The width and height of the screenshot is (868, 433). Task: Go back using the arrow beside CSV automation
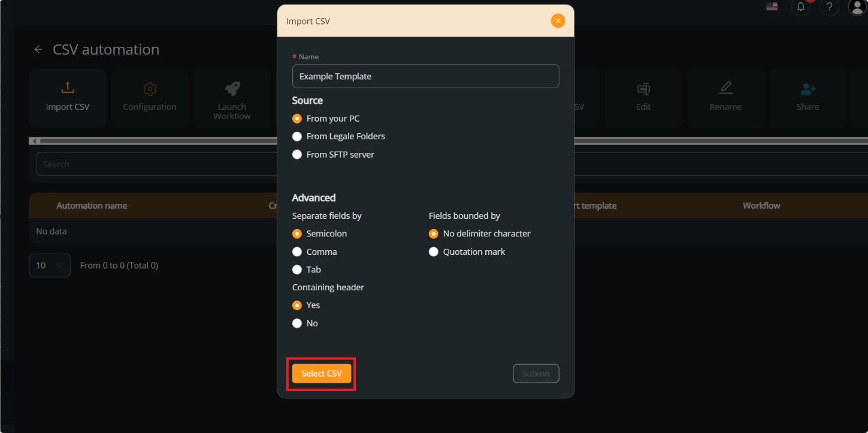point(38,49)
